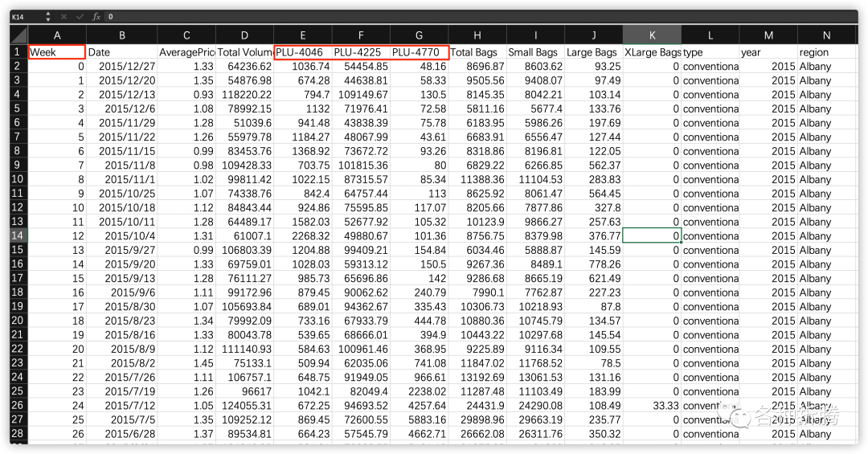This screenshot has width=868, height=454.
Task: Click the formula bar input showing 0
Action: point(481,17)
